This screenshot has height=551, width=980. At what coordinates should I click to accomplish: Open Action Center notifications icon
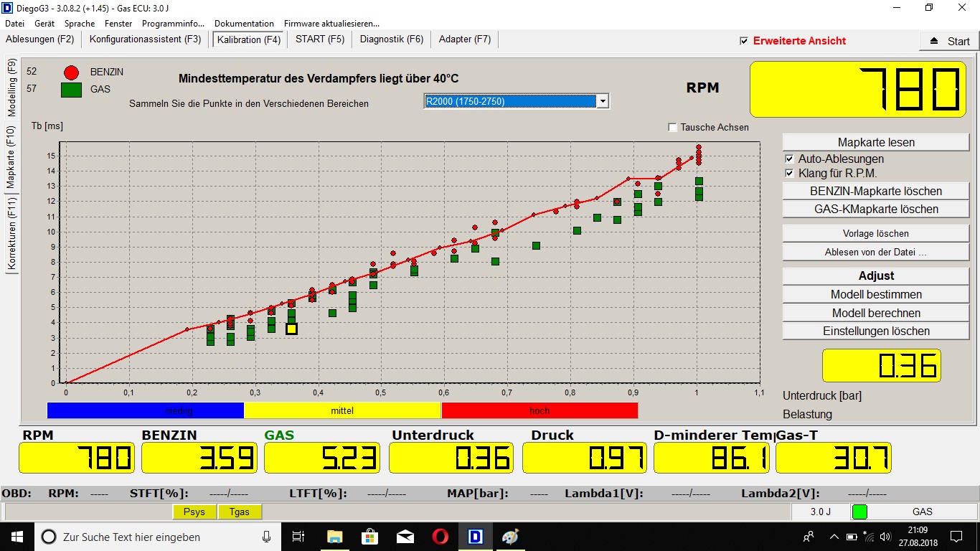click(956, 537)
